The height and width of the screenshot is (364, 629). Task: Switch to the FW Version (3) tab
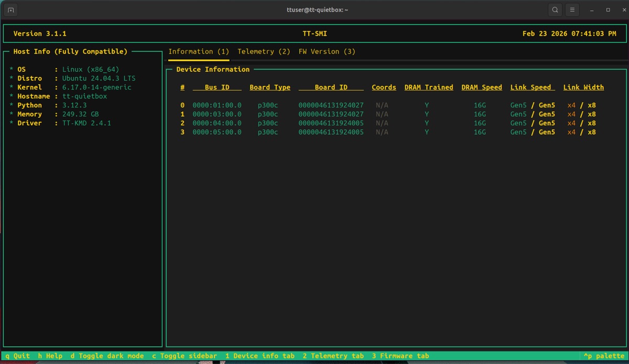327,51
